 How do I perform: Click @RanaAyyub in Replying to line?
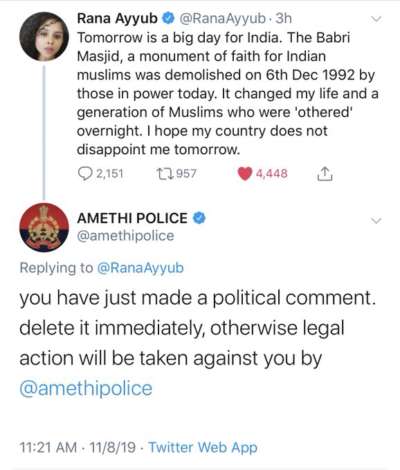(x=140, y=268)
